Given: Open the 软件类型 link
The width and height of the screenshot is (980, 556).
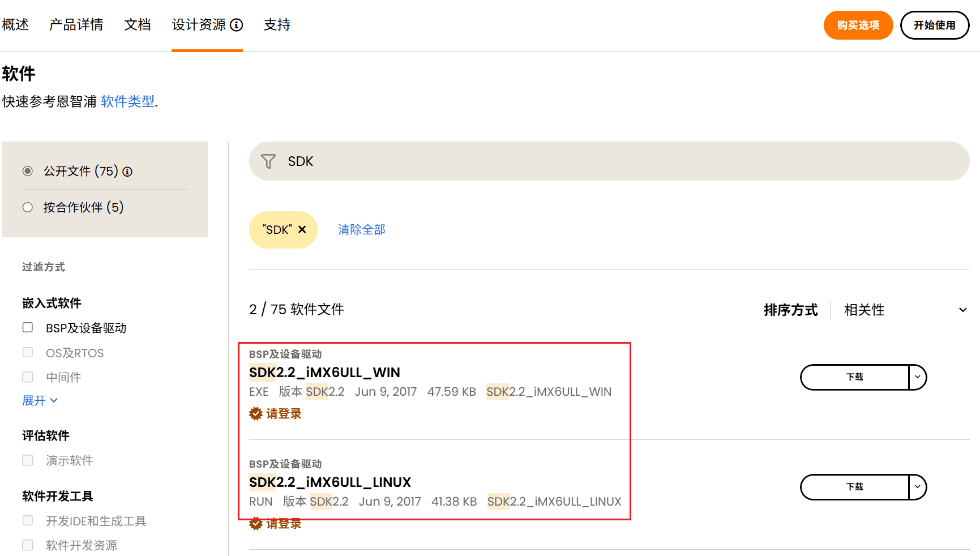Looking at the screenshot, I should [x=127, y=101].
